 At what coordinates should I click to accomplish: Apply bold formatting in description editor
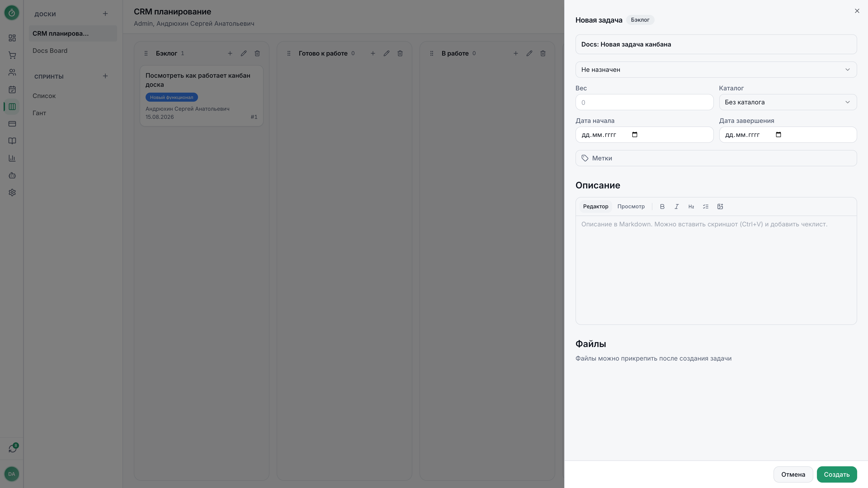click(x=662, y=207)
